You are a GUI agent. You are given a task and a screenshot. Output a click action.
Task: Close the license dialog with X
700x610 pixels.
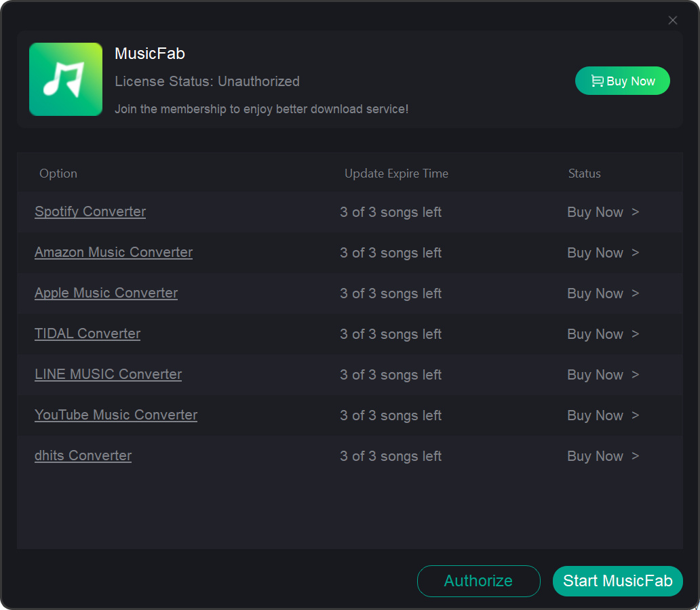[x=673, y=20]
